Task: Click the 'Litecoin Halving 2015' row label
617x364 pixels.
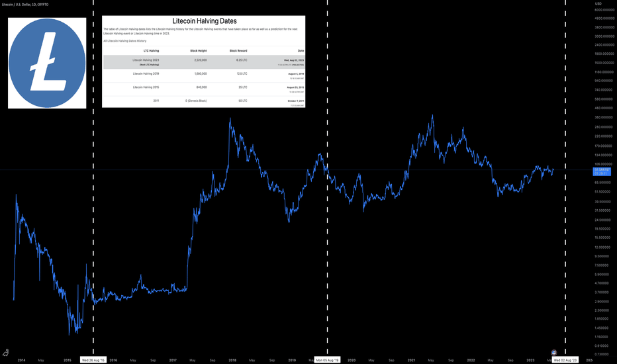Action: tap(146, 87)
